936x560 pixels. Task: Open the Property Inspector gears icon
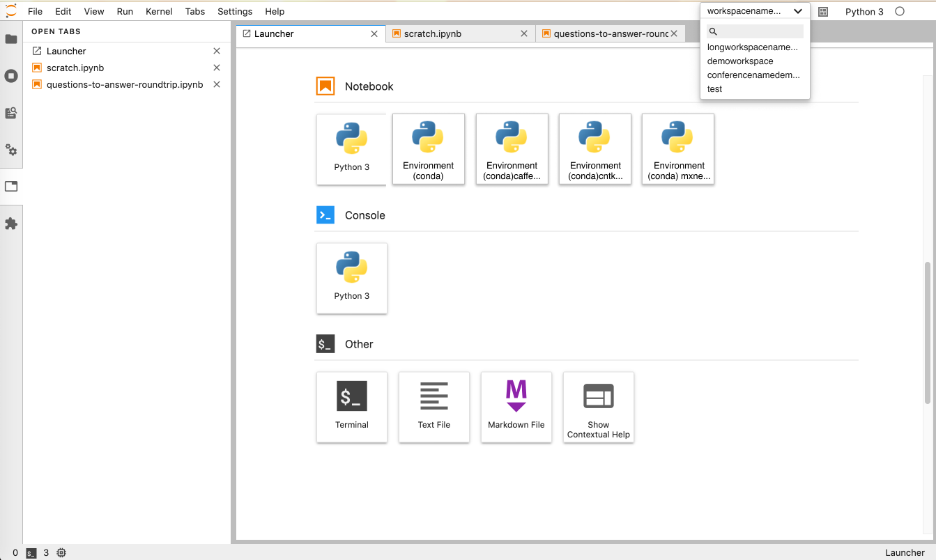[11, 150]
